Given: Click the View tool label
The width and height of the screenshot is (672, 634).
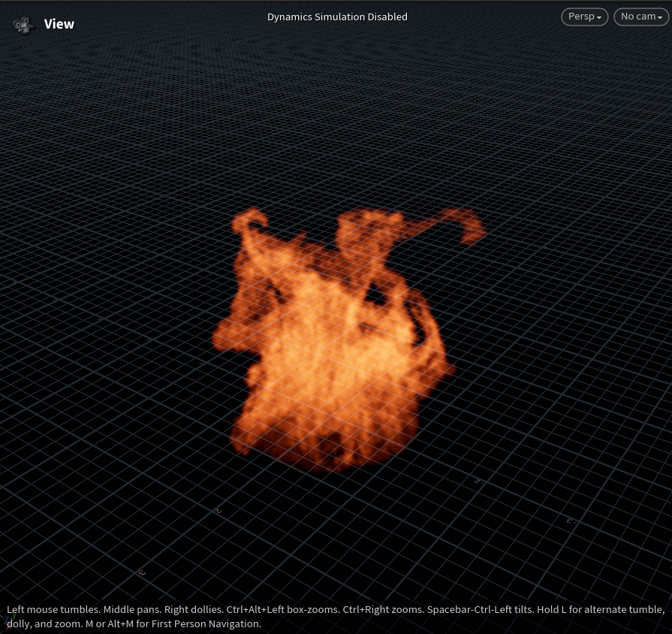Looking at the screenshot, I should (59, 24).
